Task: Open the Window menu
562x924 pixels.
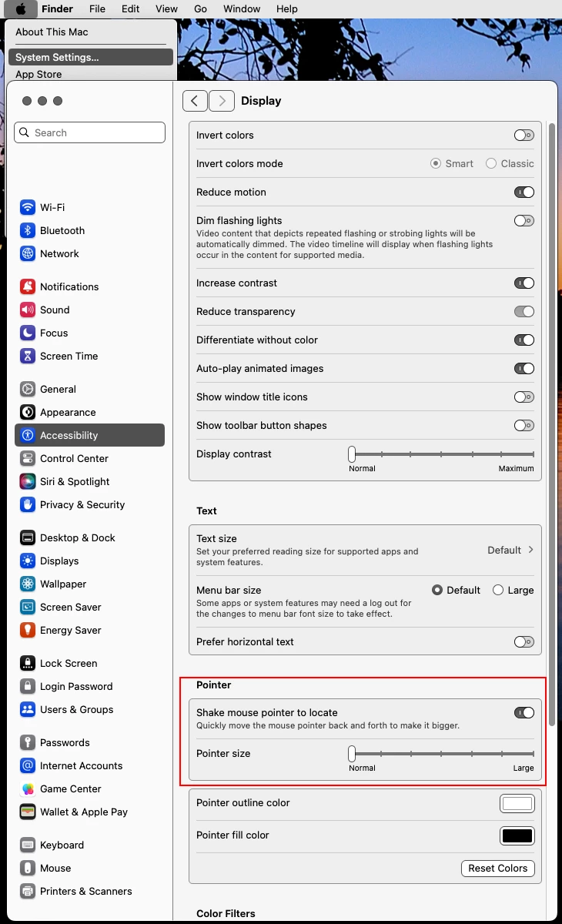Action: click(242, 8)
